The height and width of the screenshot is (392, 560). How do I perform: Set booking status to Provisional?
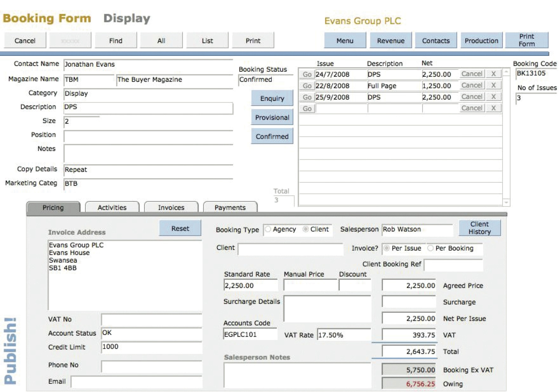[272, 117]
